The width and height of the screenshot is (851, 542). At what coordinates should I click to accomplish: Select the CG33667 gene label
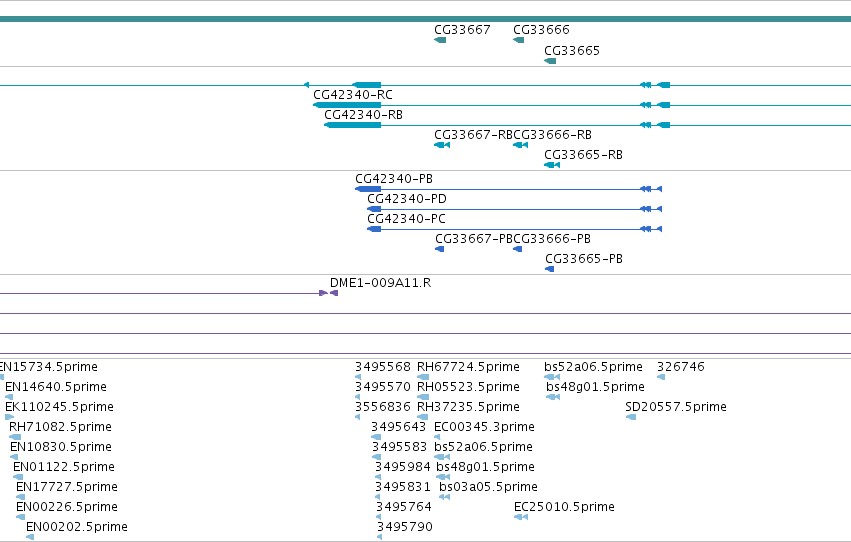(x=462, y=30)
